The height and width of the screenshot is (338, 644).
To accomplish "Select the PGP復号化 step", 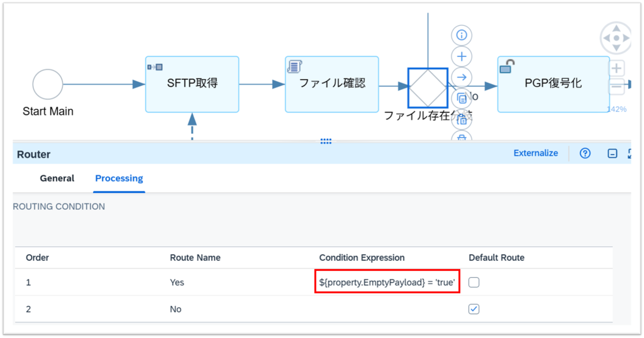I will pyautogui.click(x=552, y=84).
